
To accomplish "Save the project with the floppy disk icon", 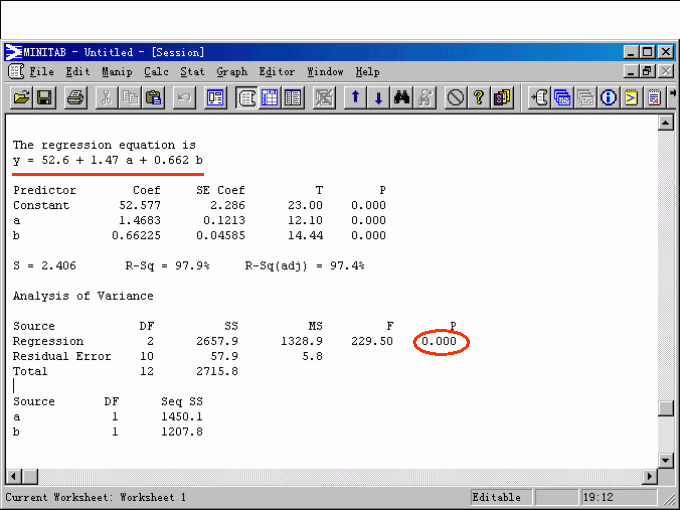I will (x=45, y=98).
